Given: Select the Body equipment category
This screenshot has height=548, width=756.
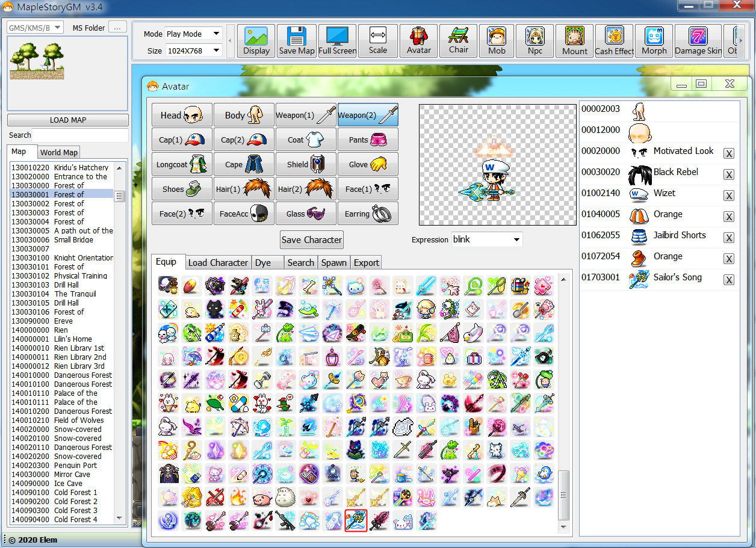Looking at the screenshot, I should [x=244, y=115].
